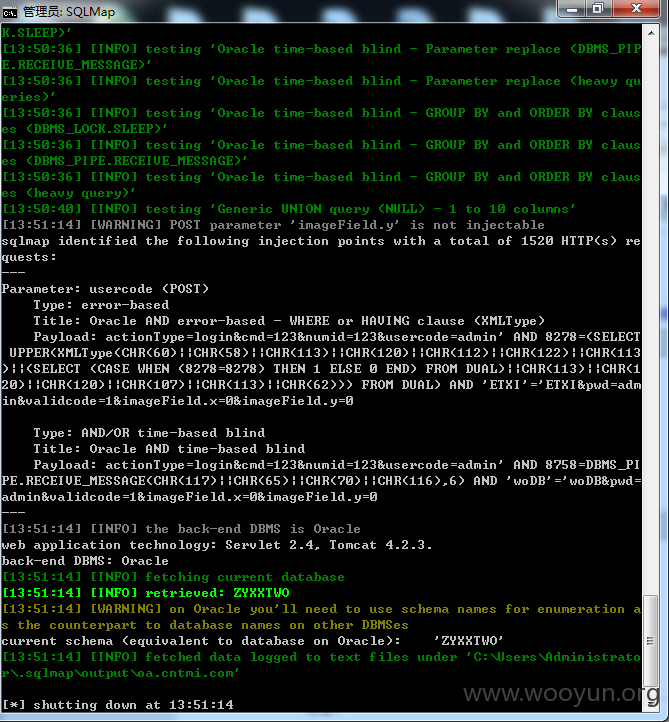Click 'shutting down at 13:51:14' line
The height and width of the screenshot is (722, 669).
(117, 705)
